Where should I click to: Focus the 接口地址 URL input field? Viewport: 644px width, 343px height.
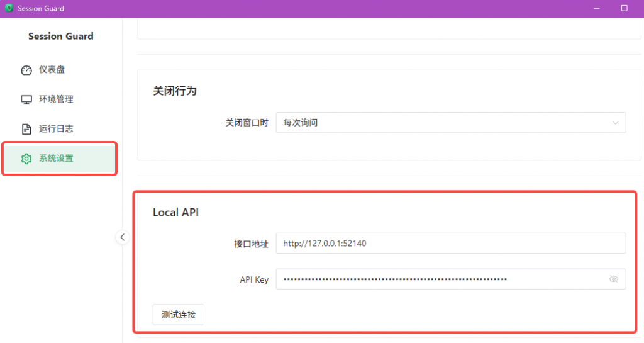(x=450, y=243)
